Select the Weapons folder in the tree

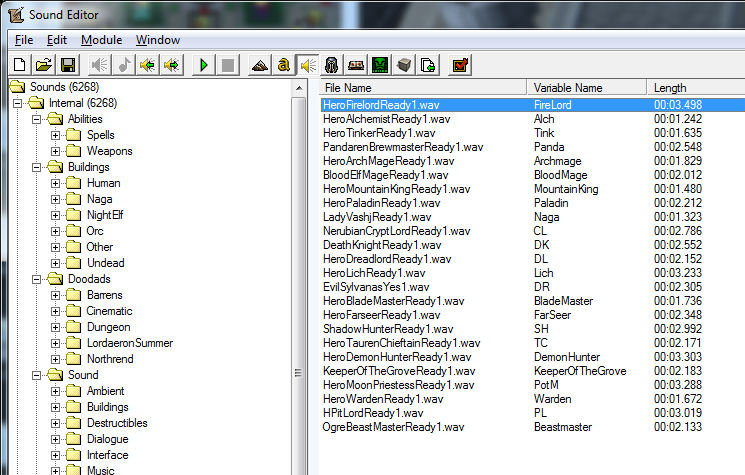(109, 151)
